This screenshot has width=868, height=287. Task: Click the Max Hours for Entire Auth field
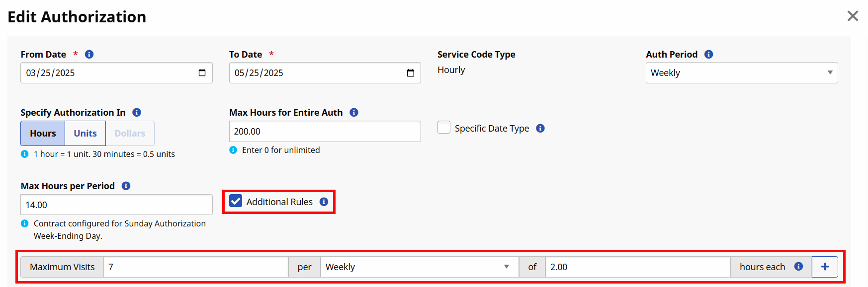[x=325, y=132]
